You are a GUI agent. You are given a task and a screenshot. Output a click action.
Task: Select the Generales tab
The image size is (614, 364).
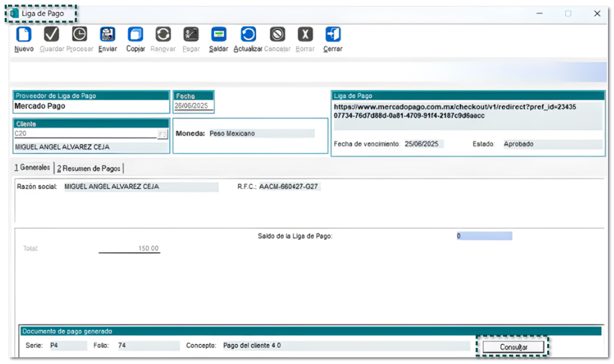(x=33, y=168)
